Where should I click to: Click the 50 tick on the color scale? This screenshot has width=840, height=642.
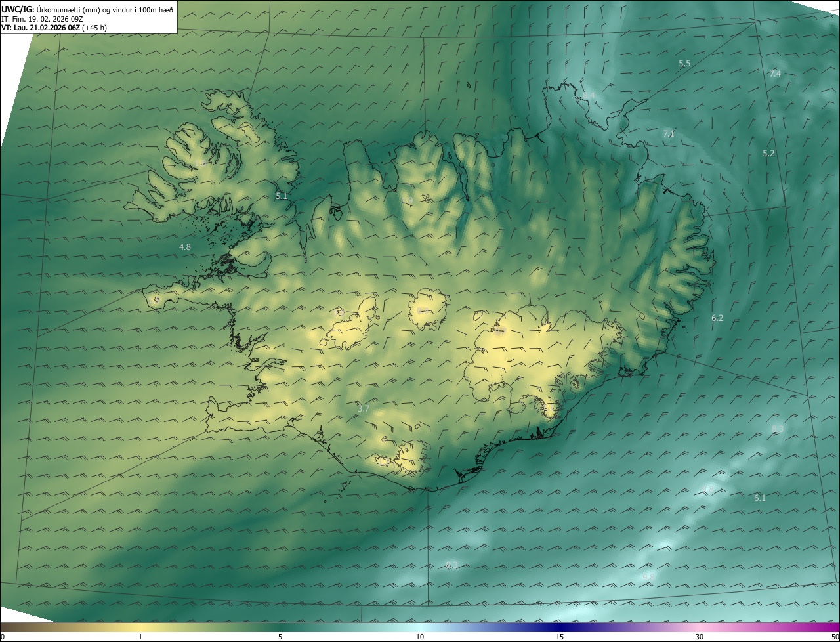835,637
